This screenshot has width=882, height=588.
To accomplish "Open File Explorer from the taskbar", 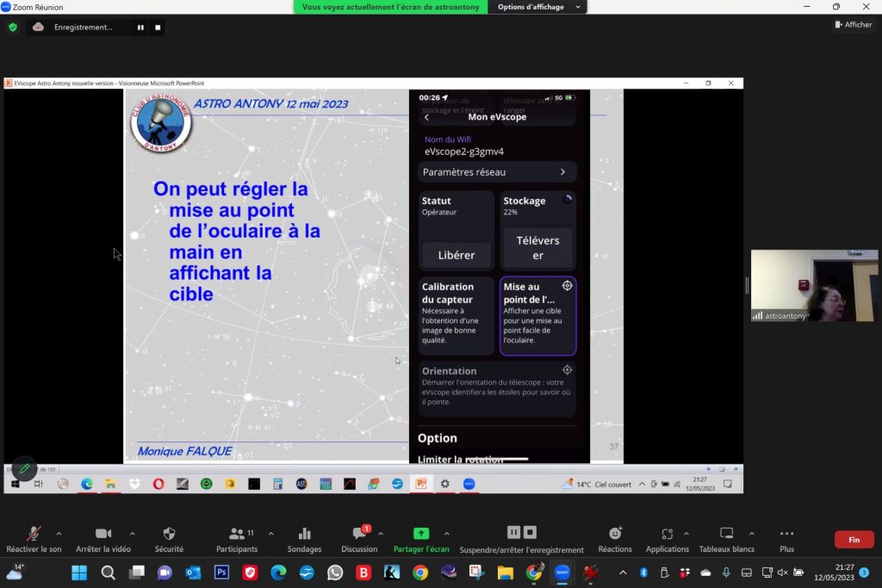I will point(505,573).
